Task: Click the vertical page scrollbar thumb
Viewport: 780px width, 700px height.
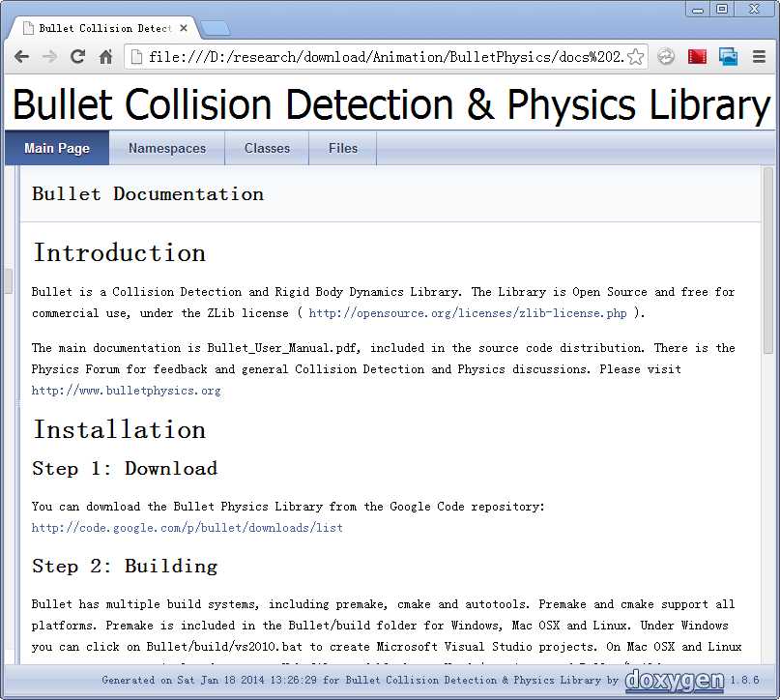Action: tap(768, 260)
